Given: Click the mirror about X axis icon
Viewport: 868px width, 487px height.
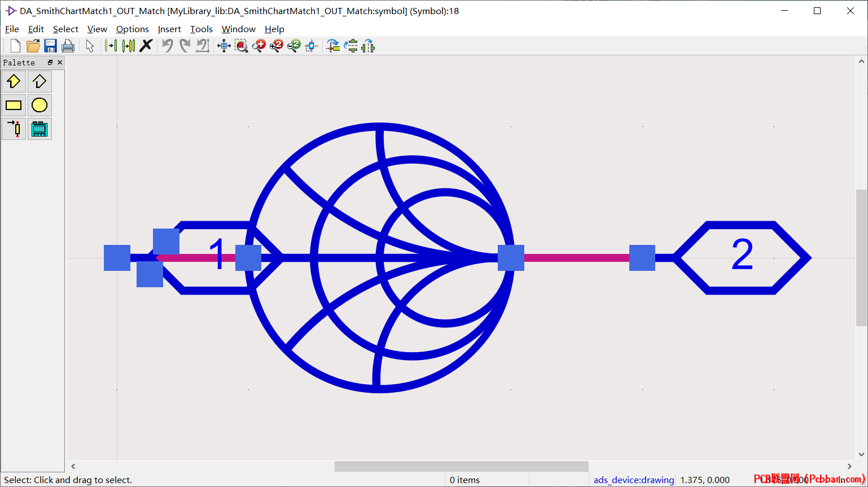Looking at the screenshot, I should (350, 46).
